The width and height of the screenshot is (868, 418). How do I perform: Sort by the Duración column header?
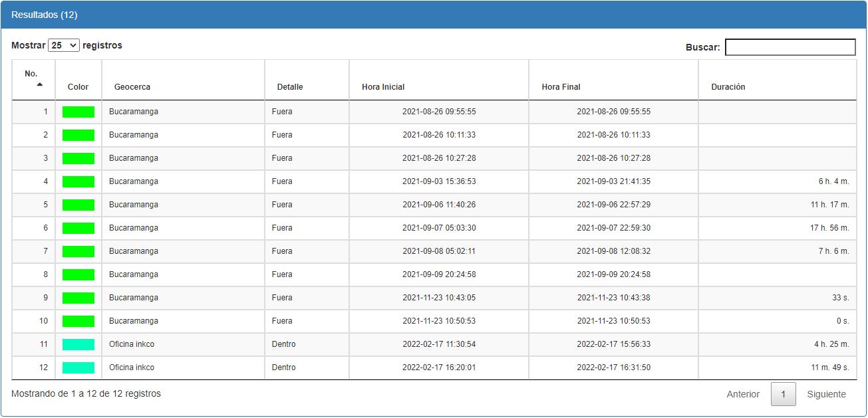coord(728,87)
